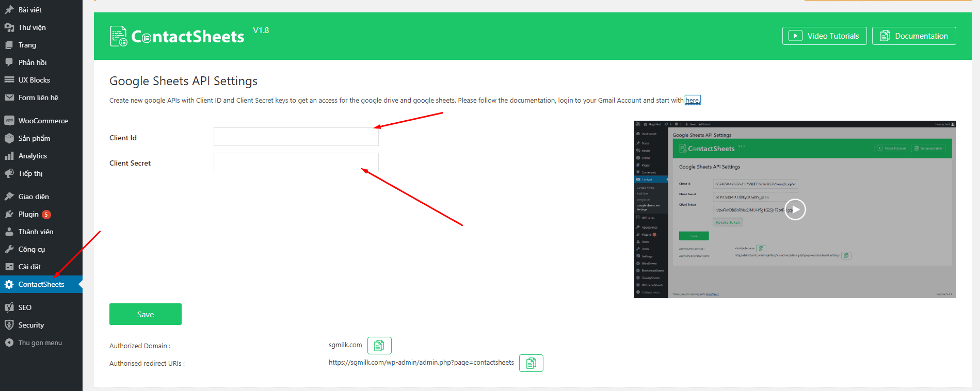Click the Plugin plug icon
Screen dimensions: 980x391
(x=9, y=214)
